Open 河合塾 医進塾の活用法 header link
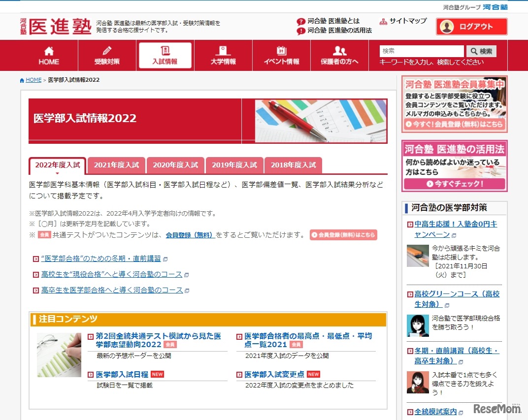Viewport: 528px width, 420px height. coord(339,31)
